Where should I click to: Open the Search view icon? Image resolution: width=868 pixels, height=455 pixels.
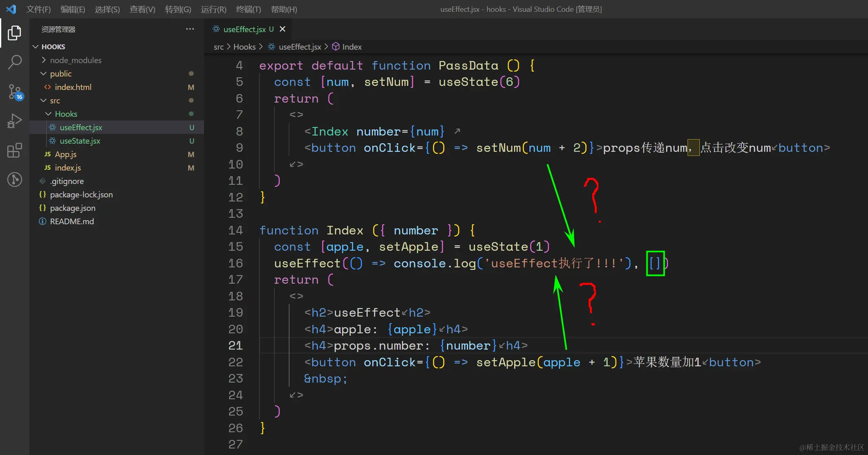tap(14, 62)
